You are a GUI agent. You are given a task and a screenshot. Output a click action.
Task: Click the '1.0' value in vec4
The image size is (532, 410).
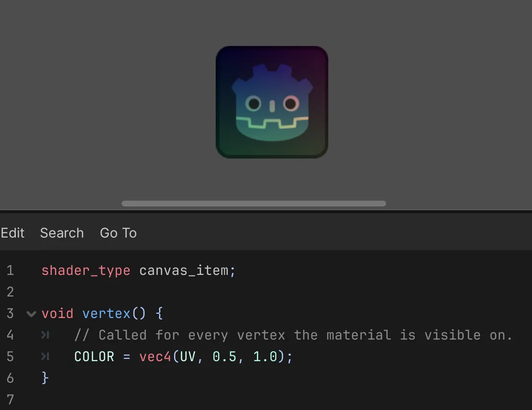pyautogui.click(x=265, y=356)
